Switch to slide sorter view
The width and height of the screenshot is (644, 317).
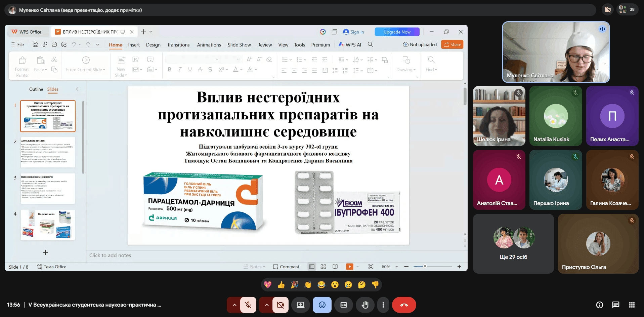point(323,267)
